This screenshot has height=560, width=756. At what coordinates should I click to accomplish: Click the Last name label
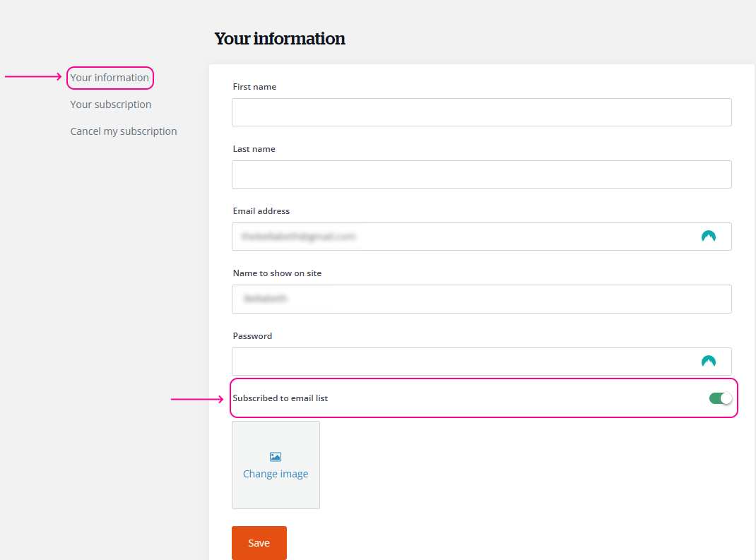(x=254, y=149)
